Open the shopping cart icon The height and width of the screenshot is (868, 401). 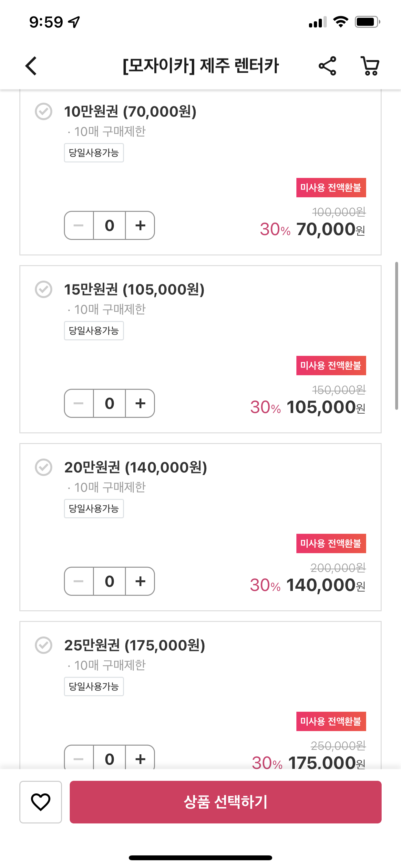(370, 66)
